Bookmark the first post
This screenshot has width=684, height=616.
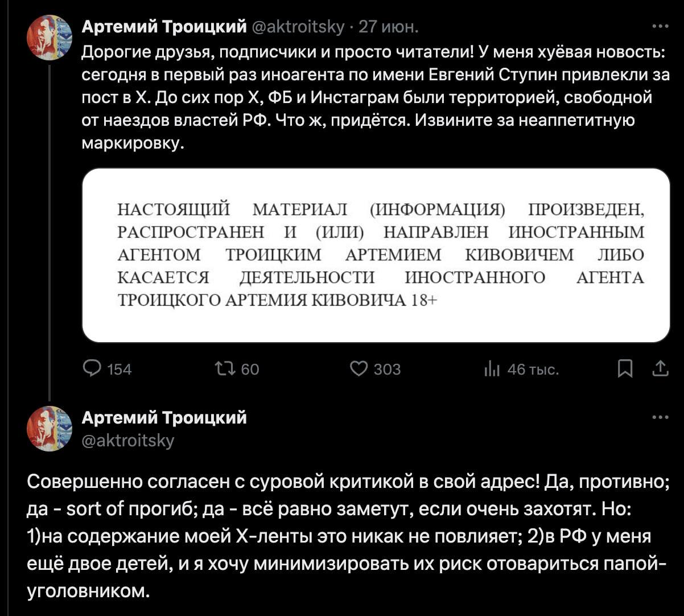click(625, 370)
